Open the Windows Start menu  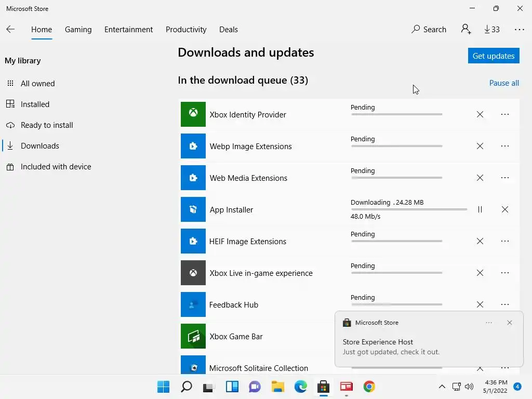pos(164,387)
